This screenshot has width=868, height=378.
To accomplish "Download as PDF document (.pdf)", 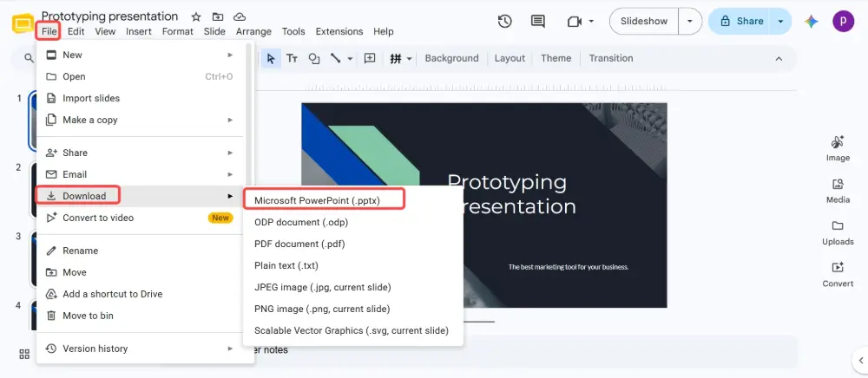I will [x=352, y=244].
